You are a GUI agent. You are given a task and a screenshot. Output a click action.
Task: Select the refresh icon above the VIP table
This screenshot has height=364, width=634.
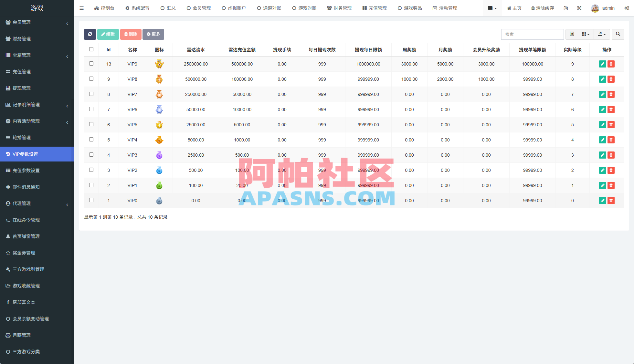pos(90,34)
